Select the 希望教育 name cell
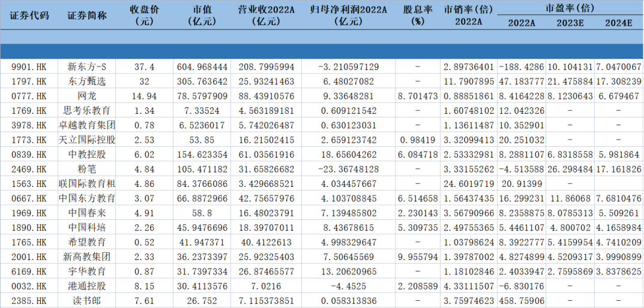The height and width of the screenshot is (308, 644). click(87, 241)
